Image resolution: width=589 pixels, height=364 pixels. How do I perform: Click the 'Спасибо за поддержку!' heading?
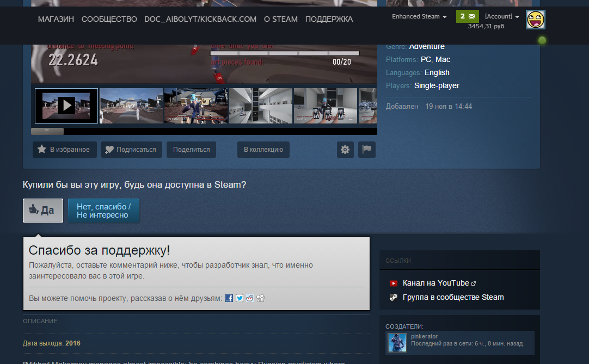(99, 250)
